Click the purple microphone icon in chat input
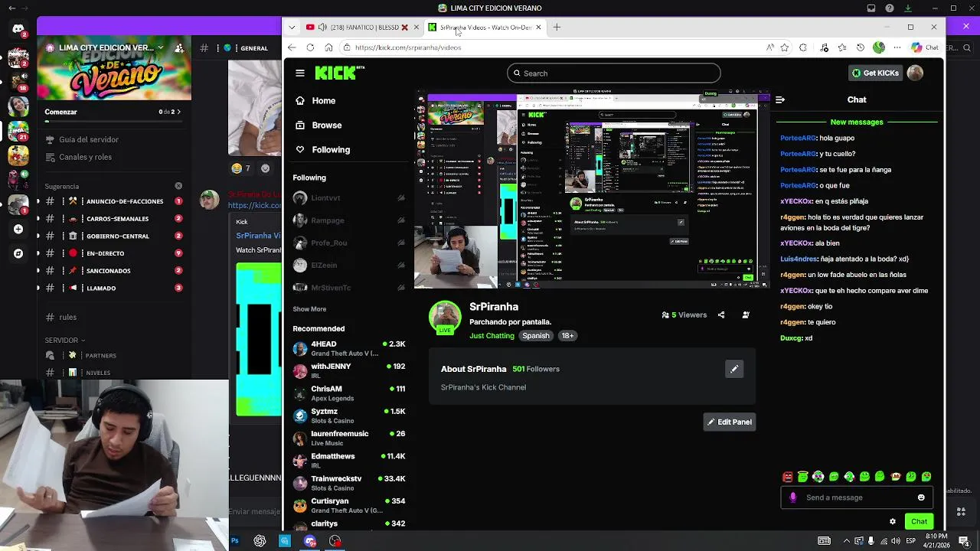This screenshot has height=551, width=980. coord(793,497)
